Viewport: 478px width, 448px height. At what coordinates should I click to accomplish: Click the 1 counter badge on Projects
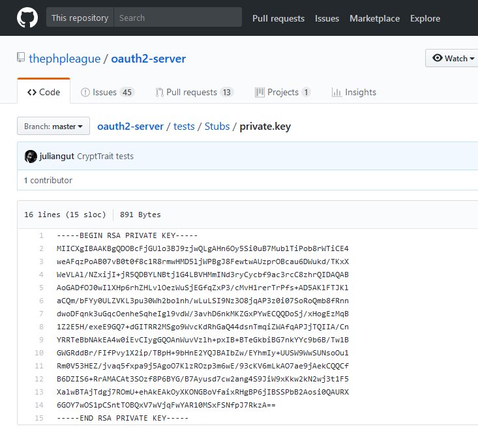coord(306,92)
